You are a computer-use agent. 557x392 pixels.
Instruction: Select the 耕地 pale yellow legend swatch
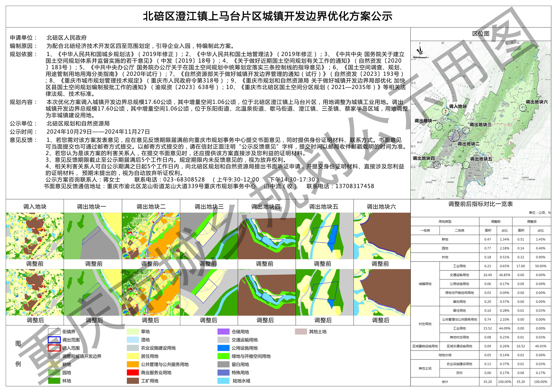pos(54,364)
